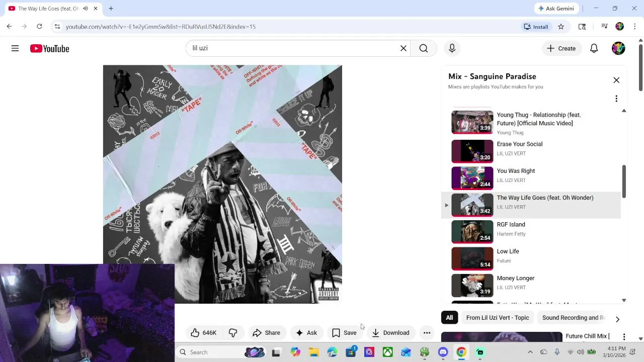Show hidden system tray icons
The height and width of the screenshot is (362, 644).
[530, 352]
